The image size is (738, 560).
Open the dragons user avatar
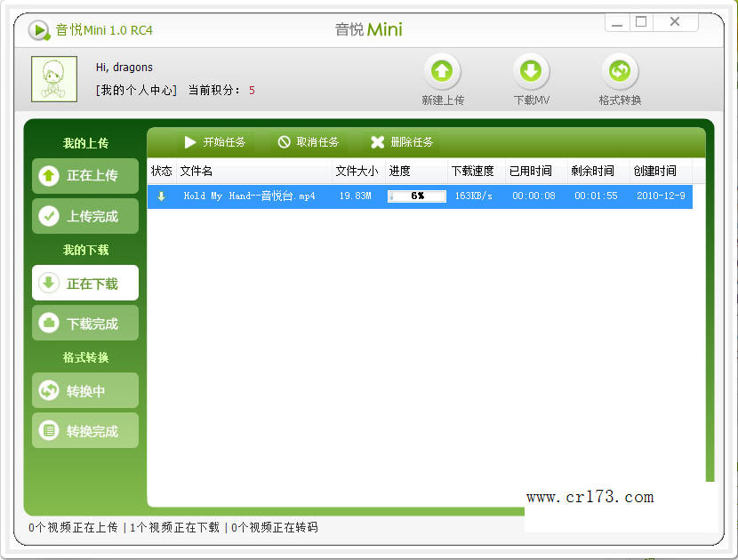point(54,79)
